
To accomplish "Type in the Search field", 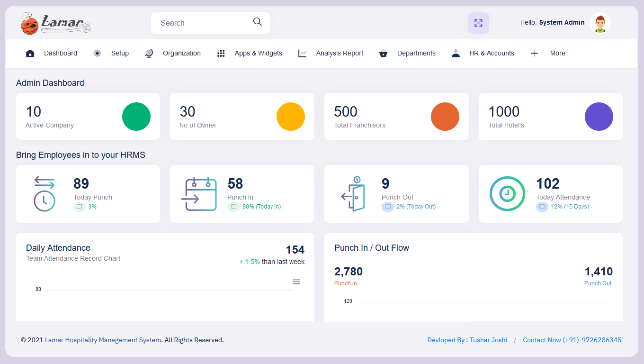I will point(204,23).
